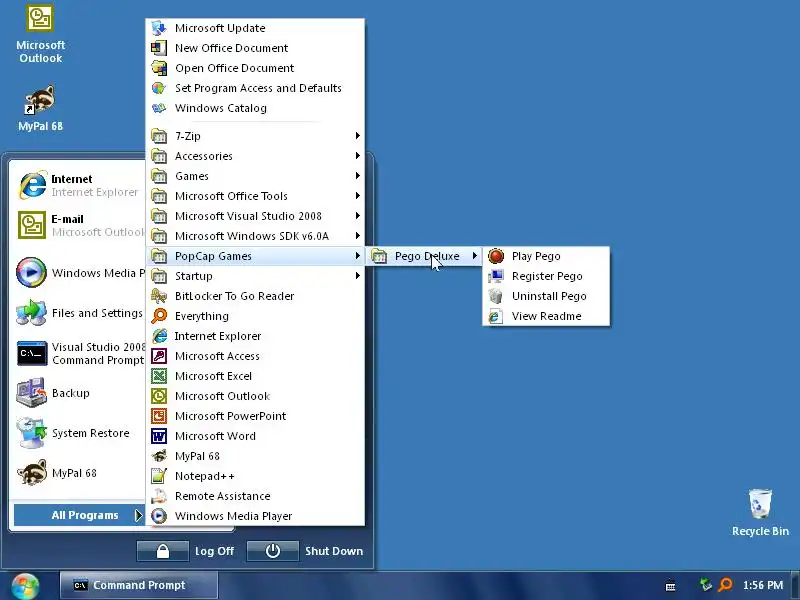Switch to Command Prompt taskbar button
This screenshot has width=800, height=600.
[139, 585]
